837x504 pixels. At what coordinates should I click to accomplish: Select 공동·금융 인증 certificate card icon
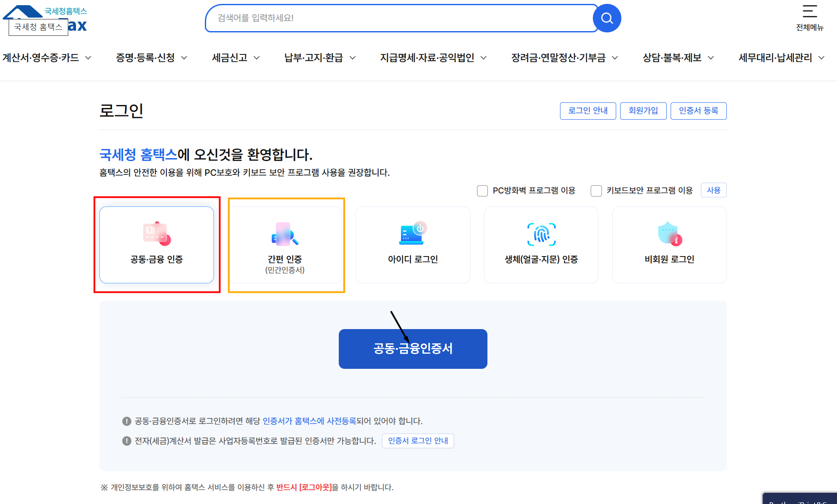pos(157,234)
